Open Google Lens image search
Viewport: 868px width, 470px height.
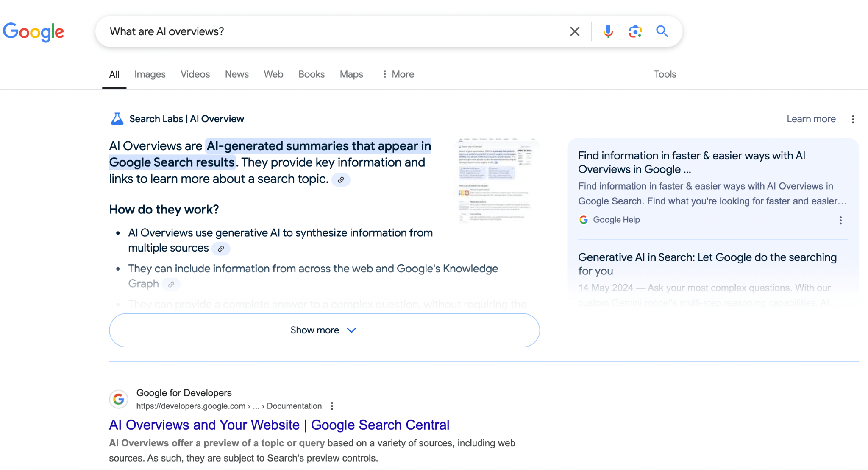[x=635, y=31]
